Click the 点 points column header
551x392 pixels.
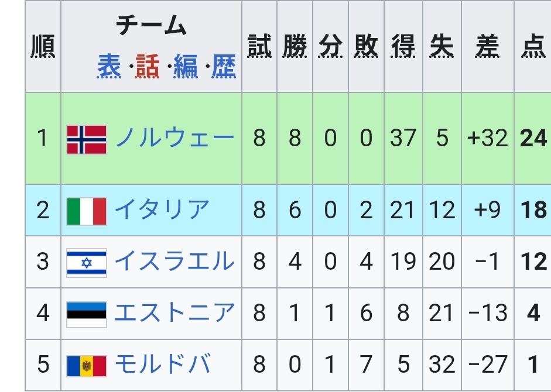tap(533, 46)
